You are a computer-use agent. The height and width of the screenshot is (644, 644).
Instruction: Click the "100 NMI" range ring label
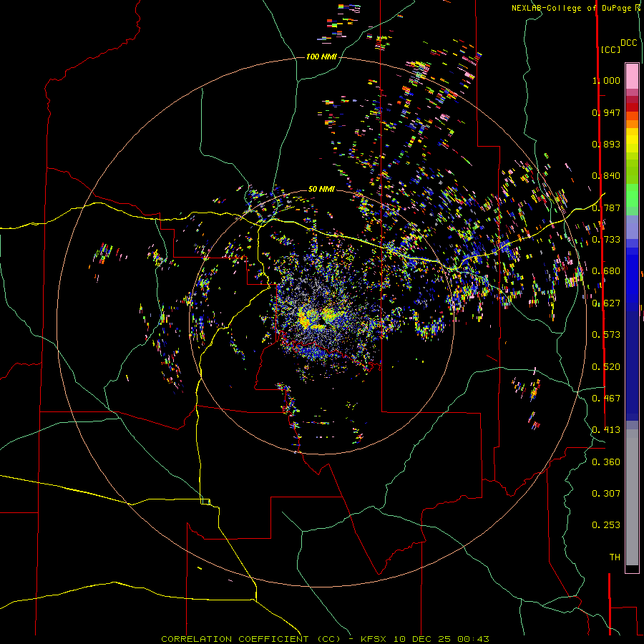point(321,57)
